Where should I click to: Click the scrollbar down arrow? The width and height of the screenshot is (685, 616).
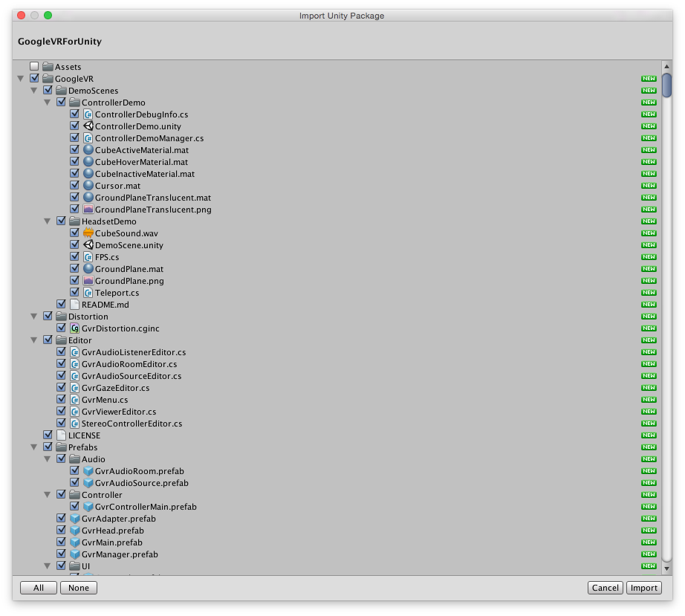[x=666, y=568]
